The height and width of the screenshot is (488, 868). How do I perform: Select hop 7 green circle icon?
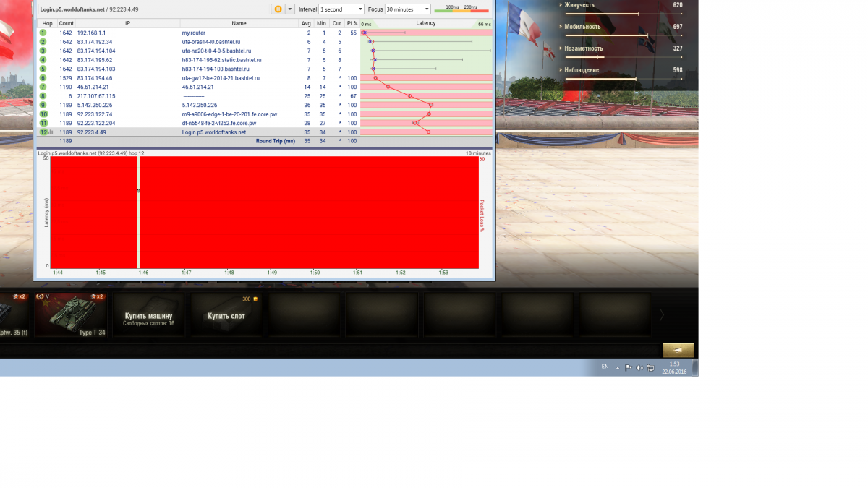pyautogui.click(x=43, y=87)
